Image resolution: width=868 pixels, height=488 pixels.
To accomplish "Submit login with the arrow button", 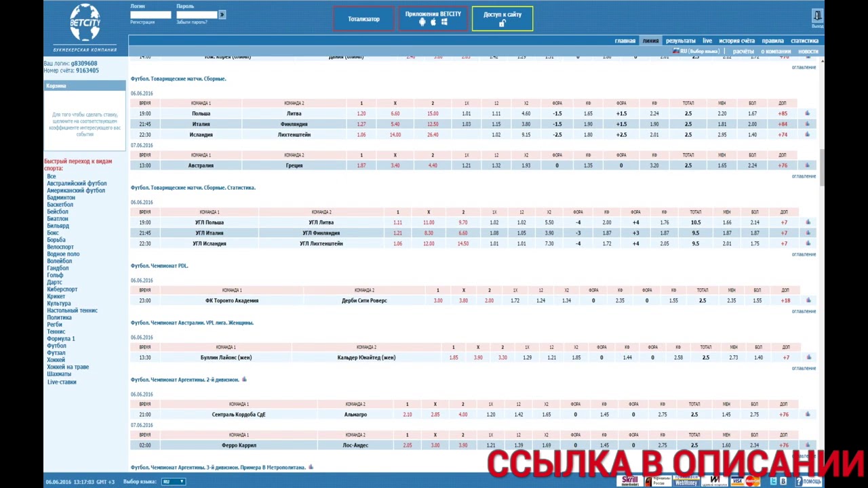I will pos(222,15).
